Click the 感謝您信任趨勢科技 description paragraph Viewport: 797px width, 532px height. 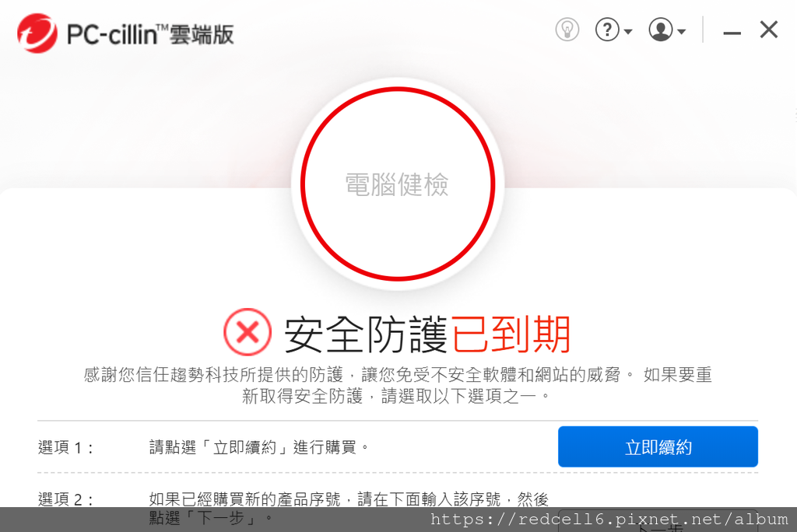398,385
